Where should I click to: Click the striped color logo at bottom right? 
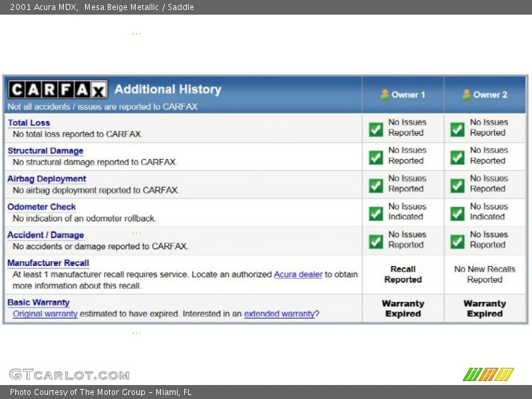488,374
